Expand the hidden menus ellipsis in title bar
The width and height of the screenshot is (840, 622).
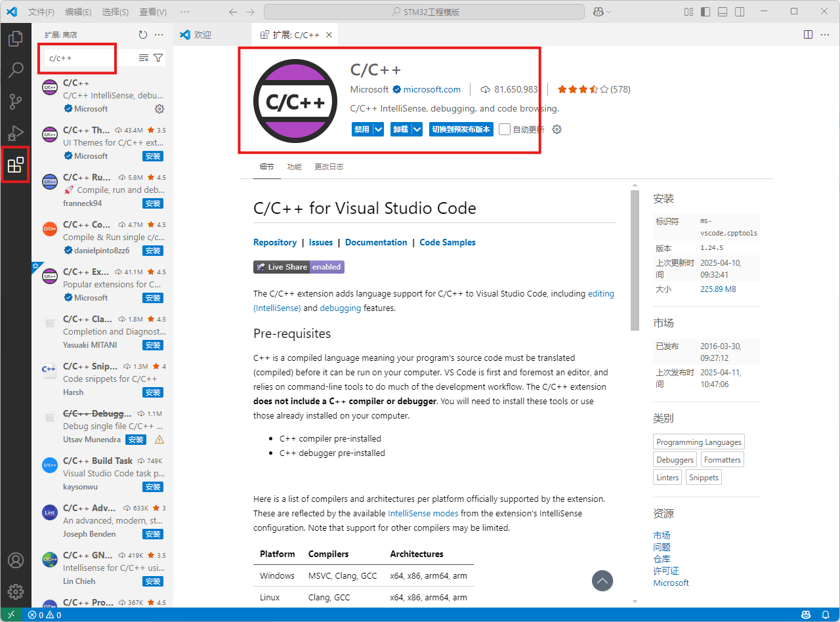coord(184,12)
